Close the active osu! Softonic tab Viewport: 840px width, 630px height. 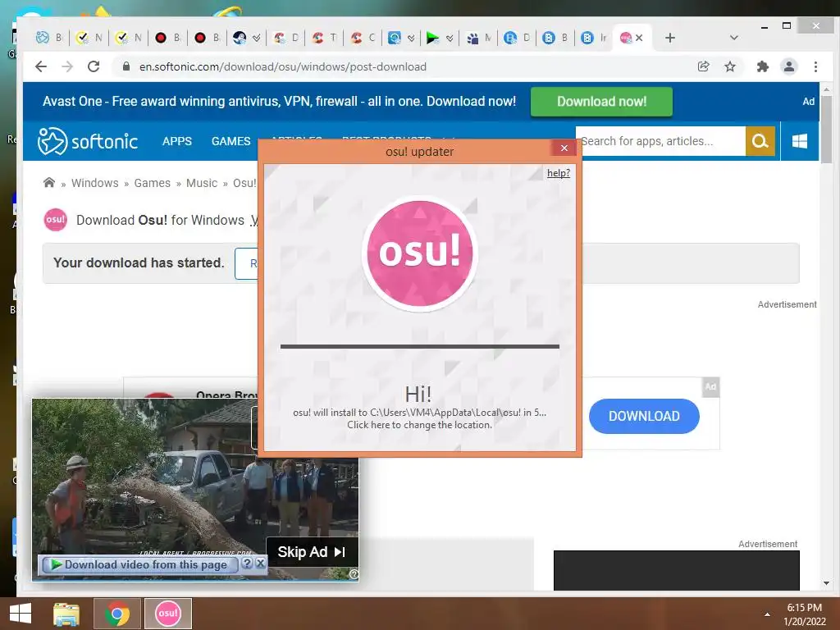coord(639,38)
